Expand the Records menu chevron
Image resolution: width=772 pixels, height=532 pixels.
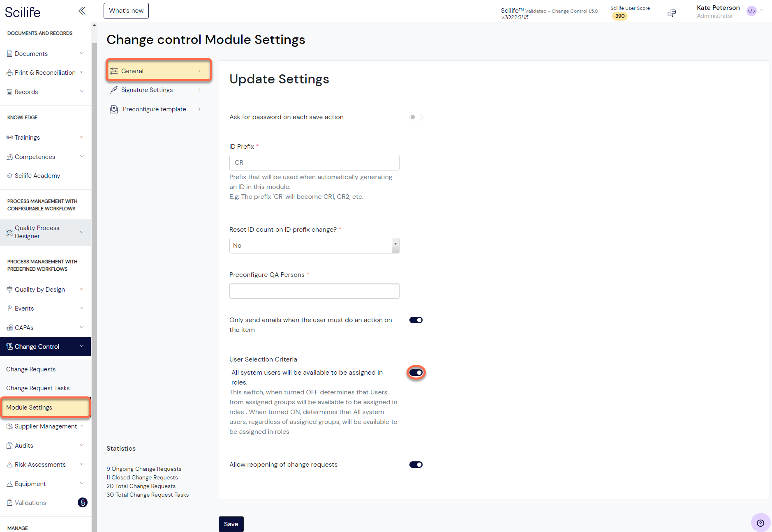click(81, 92)
